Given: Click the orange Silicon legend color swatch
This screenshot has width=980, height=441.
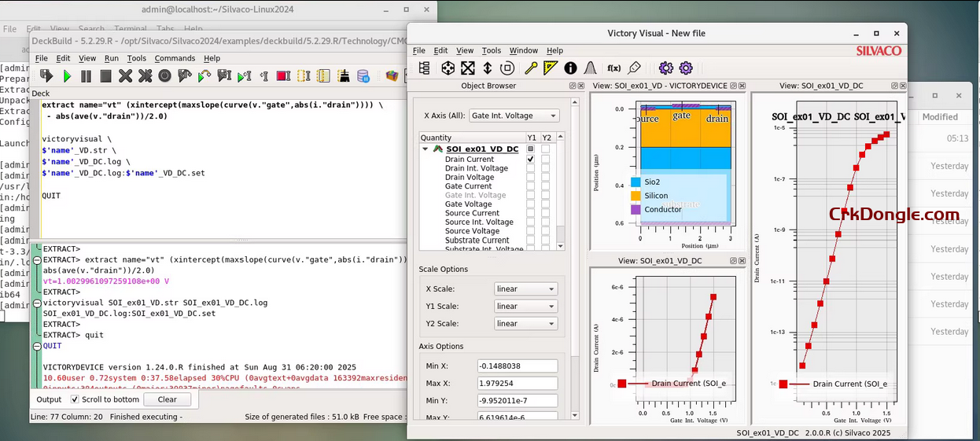Looking at the screenshot, I should coord(636,196).
